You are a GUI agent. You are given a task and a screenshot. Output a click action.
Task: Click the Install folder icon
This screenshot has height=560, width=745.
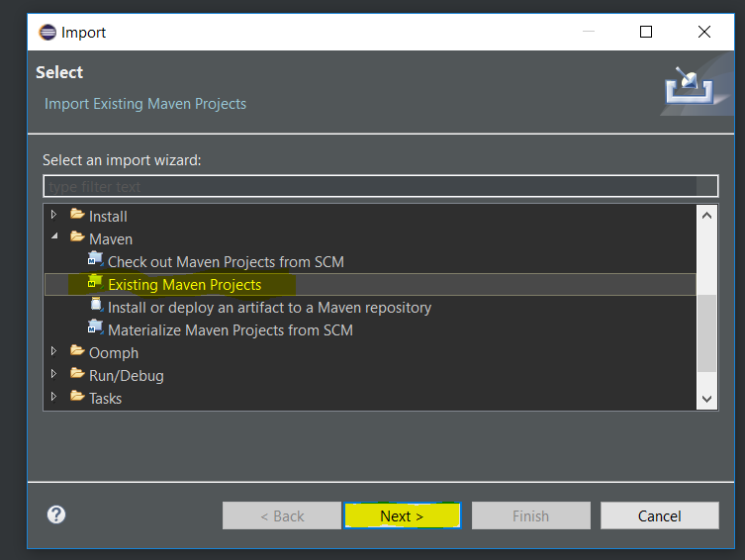[x=77, y=215]
